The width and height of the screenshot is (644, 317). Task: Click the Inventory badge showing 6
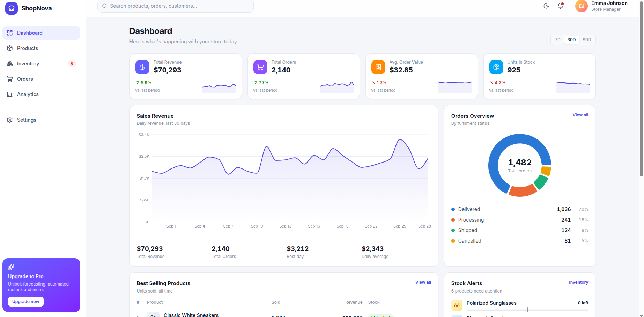coord(72,64)
